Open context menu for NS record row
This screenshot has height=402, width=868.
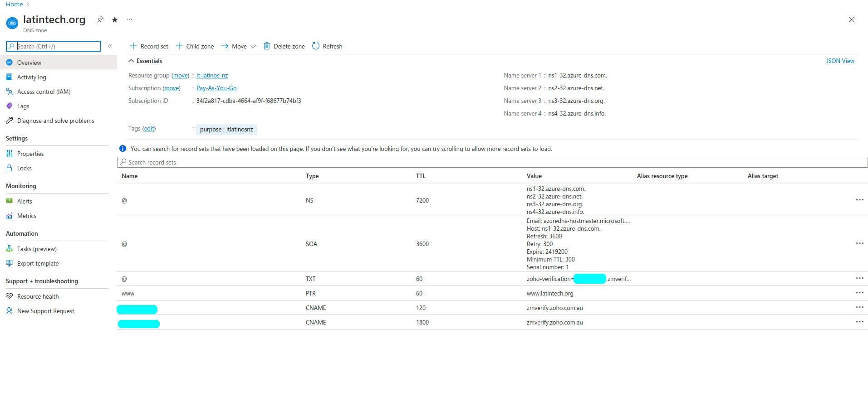pos(859,200)
